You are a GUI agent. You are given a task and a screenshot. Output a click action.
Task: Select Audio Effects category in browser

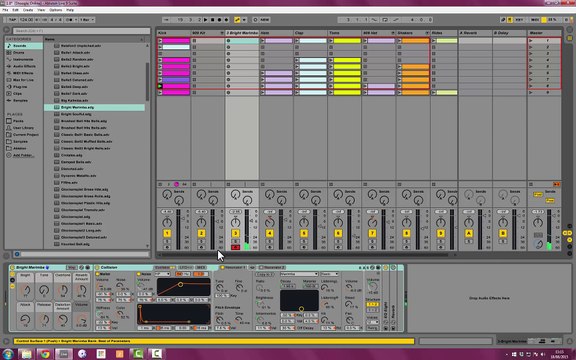click(24, 66)
